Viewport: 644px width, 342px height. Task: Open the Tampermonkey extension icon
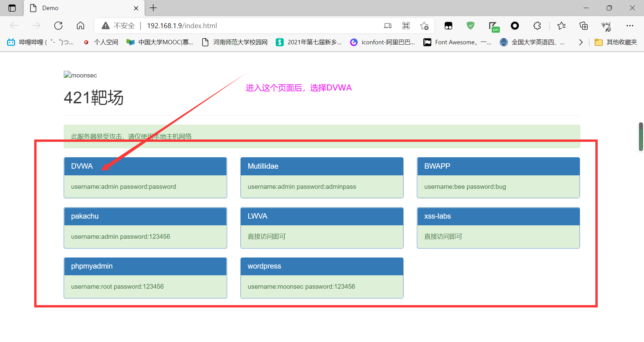(448, 26)
